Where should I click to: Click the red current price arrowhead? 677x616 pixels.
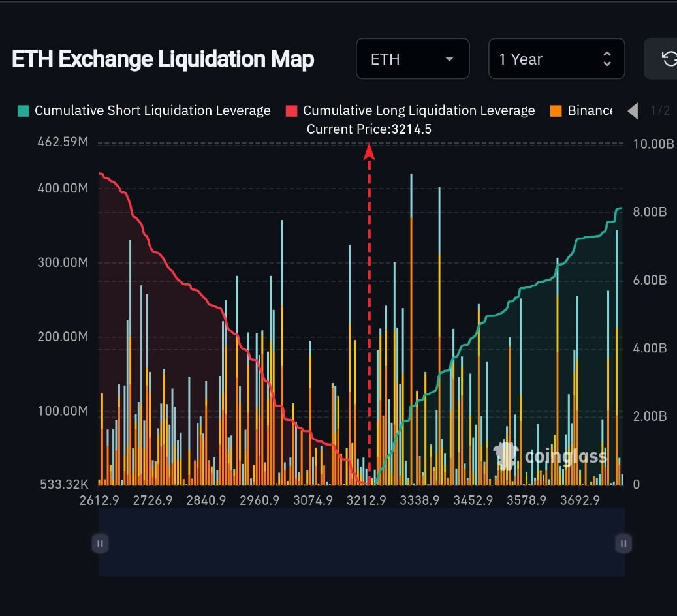tap(369, 151)
